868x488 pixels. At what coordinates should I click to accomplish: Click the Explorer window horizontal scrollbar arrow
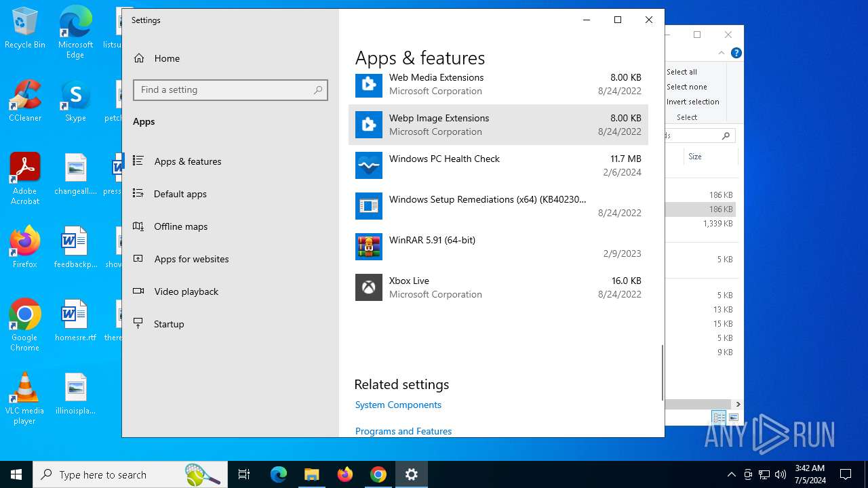pos(738,404)
